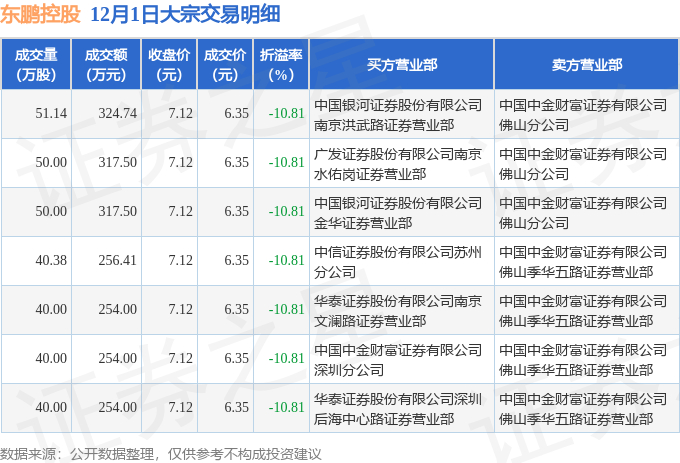Select the '成交额(万元)' column header
Viewport: 680px width, 463px height.
106,65
